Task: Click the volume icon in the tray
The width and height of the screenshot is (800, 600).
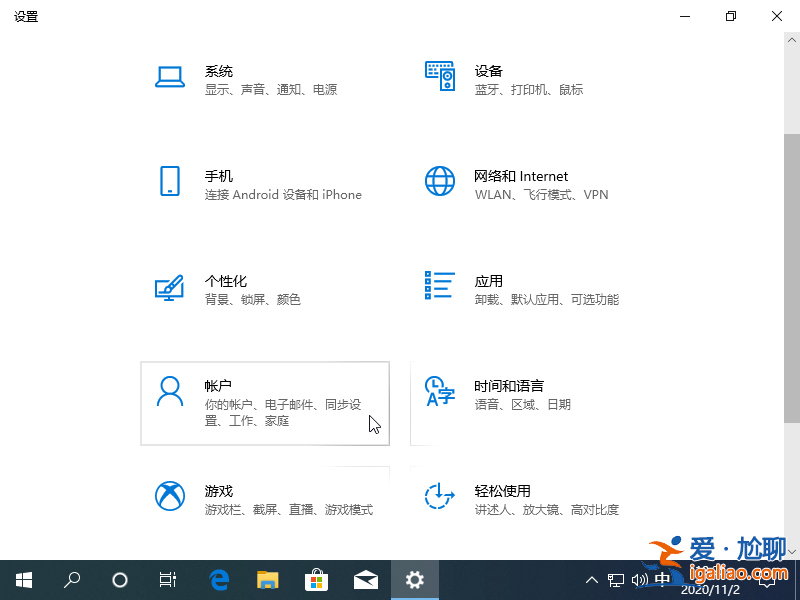Action: coord(640,580)
